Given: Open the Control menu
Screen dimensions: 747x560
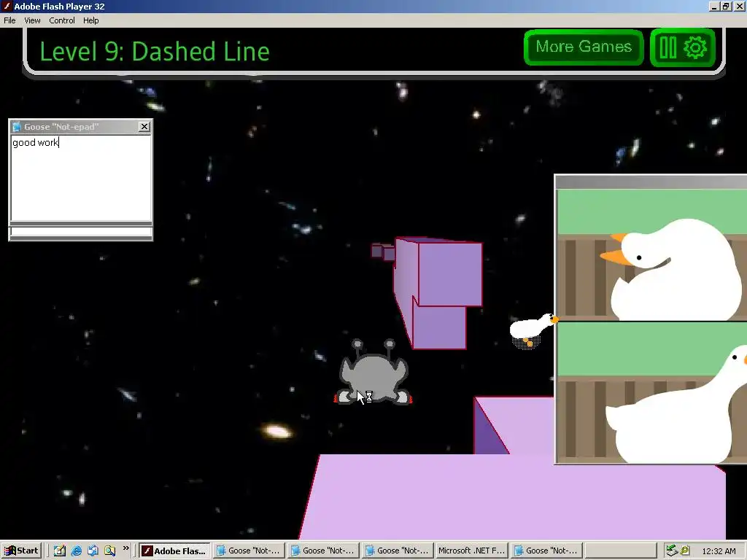Looking at the screenshot, I should pyautogui.click(x=62, y=20).
